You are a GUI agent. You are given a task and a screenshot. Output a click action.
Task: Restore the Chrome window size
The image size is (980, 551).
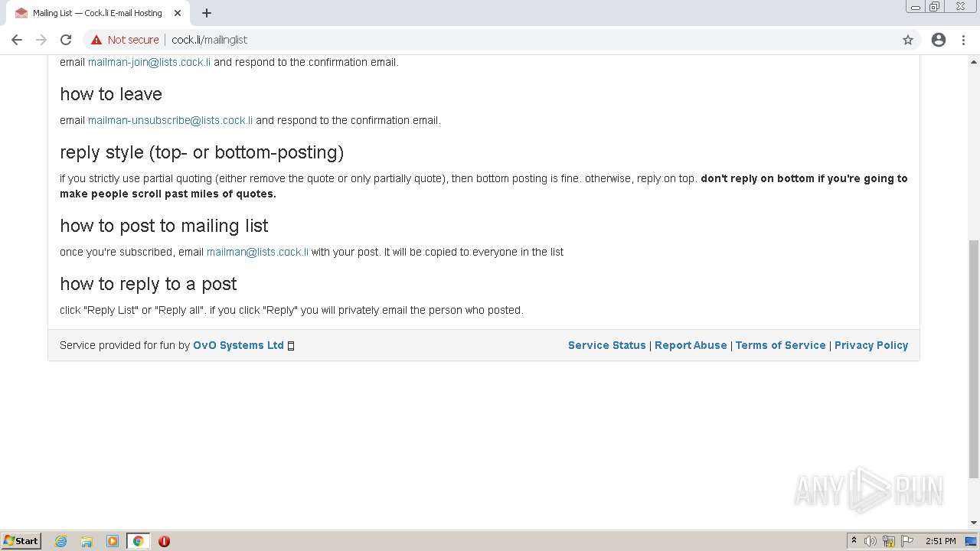click(x=935, y=7)
